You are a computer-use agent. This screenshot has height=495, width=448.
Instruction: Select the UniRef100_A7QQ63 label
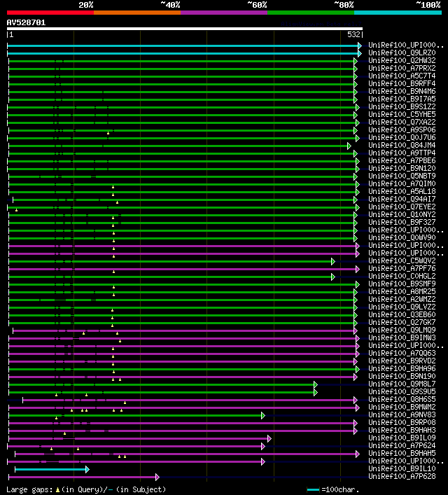coord(402,354)
